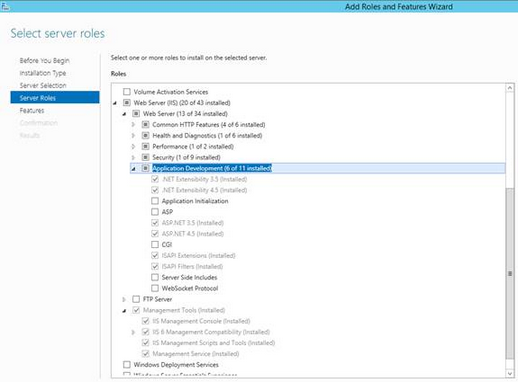This screenshot has height=382, width=518.
Task: Click the roles list scroll down arrow
Action: 510,374
